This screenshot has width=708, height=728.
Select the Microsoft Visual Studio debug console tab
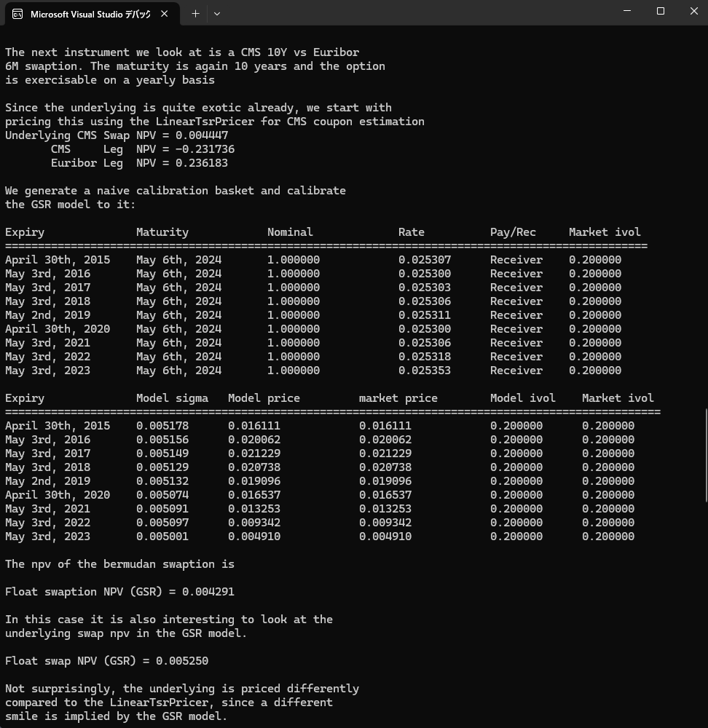tap(92, 14)
